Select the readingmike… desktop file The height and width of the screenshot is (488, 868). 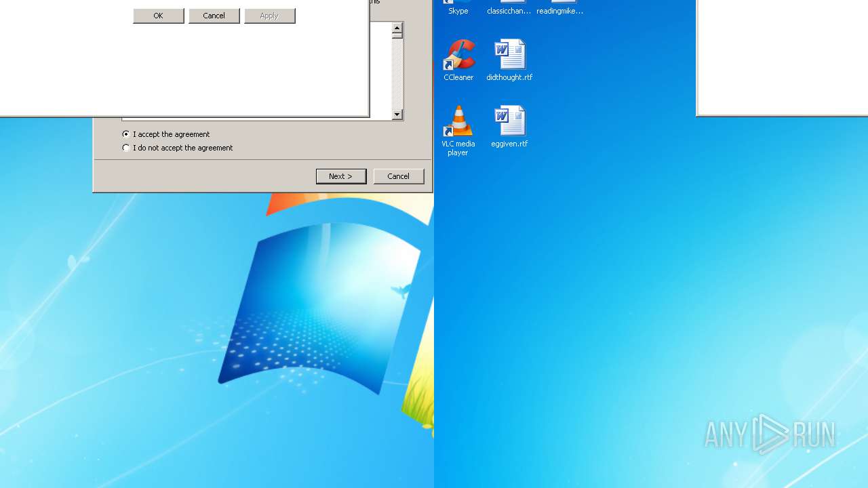(560, 8)
